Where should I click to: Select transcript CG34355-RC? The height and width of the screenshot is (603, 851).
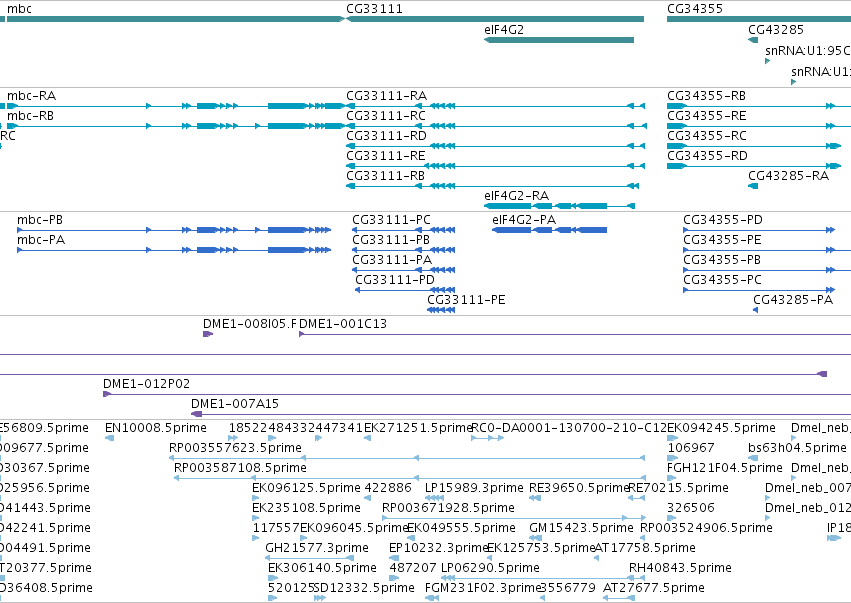point(754,146)
